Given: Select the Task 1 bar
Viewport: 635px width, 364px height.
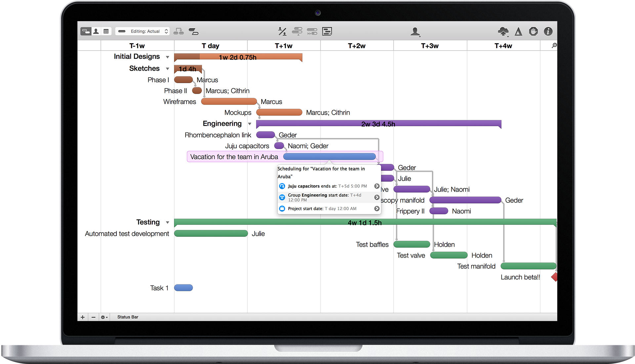Looking at the screenshot, I should 184,288.
